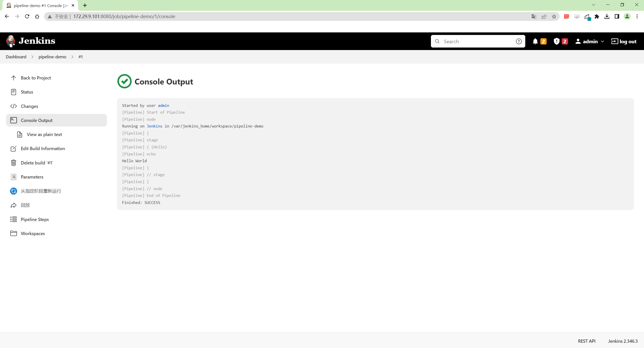Click the log out button
Viewport: 644px width, 348px height.
click(x=624, y=41)
